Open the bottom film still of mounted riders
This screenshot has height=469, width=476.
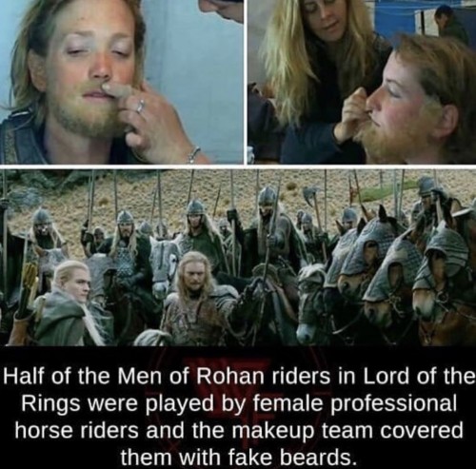pyautogui.click(x=238, y=257)
